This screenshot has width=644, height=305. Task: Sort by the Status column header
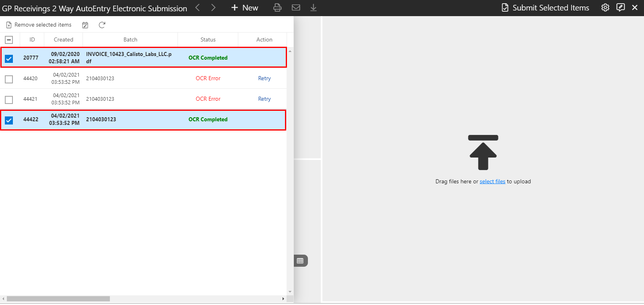(x=208, y=39)
